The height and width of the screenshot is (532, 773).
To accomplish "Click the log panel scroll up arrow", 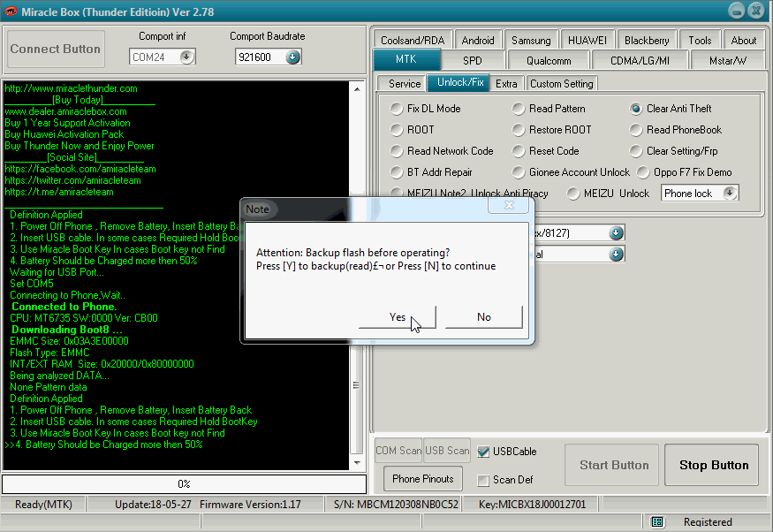I will click(x=357, y=89).
